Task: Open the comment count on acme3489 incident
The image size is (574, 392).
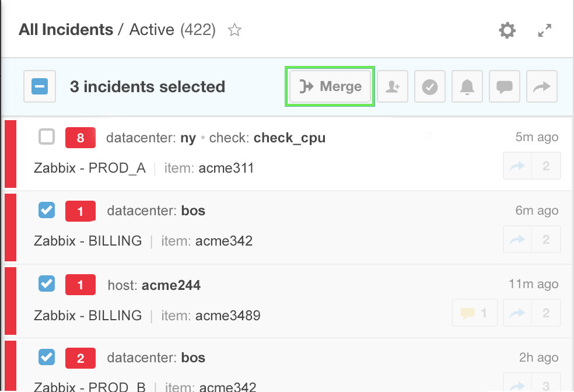Action: [x=475, y=313]
